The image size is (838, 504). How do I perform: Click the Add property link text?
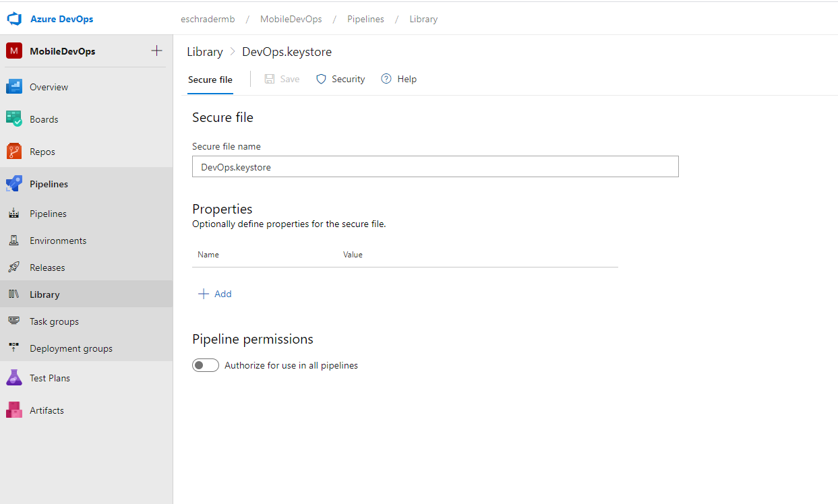[222, 294]
